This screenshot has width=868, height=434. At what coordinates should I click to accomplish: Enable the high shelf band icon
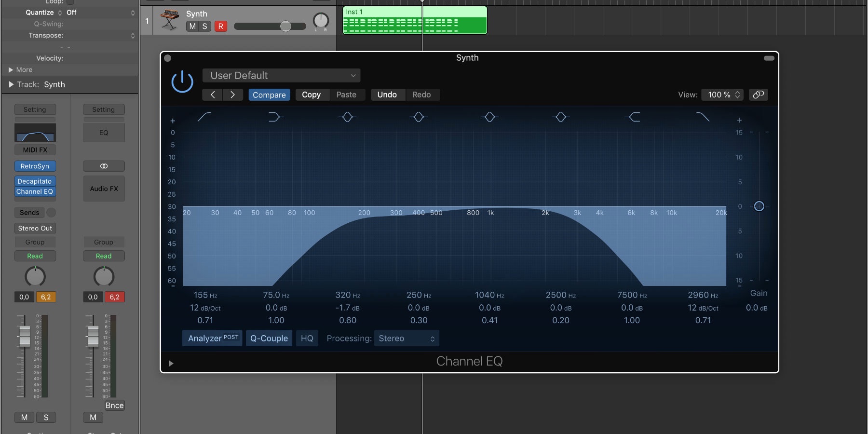pyautogui.click(x=632, y=117)
